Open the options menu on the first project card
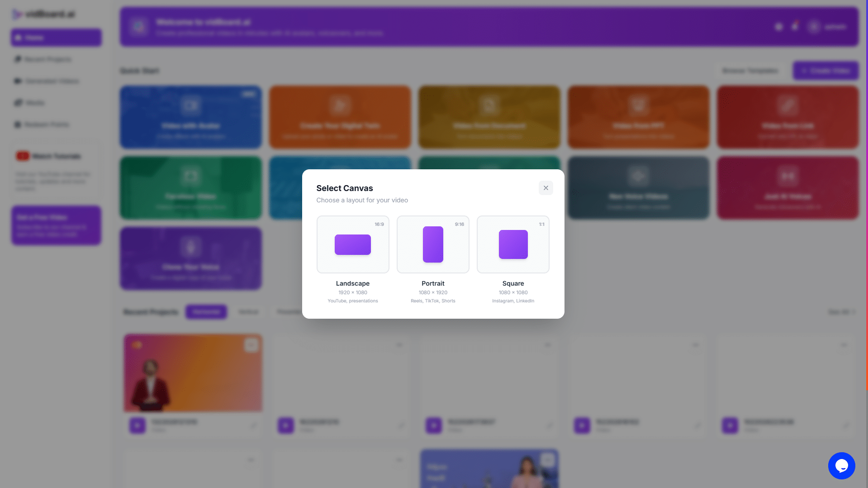The width and height of the screenshot is (868, 488). pos(252,345)
